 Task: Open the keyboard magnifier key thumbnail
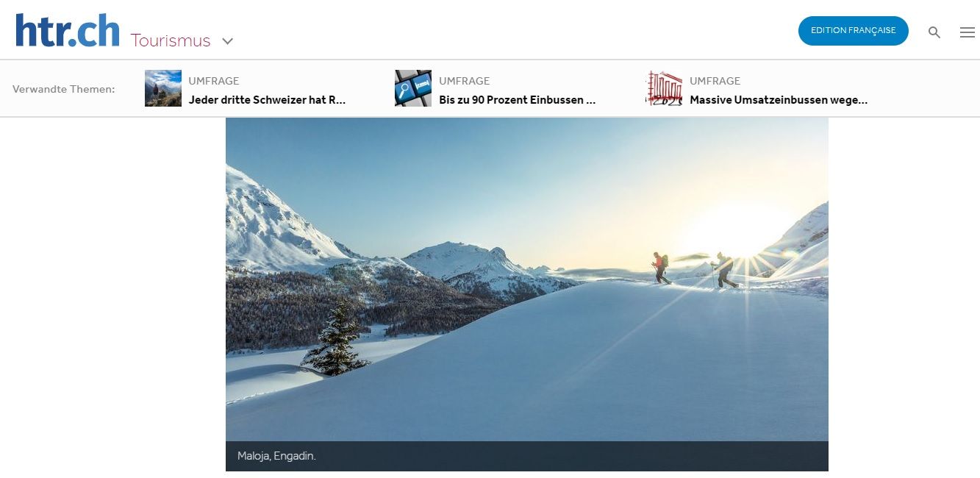point(413,88)
